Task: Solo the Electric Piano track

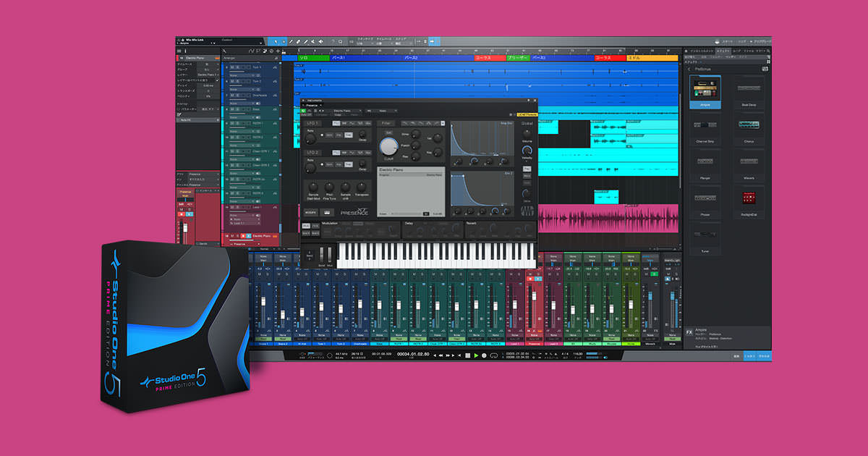Action: click(x=237, y=235)
